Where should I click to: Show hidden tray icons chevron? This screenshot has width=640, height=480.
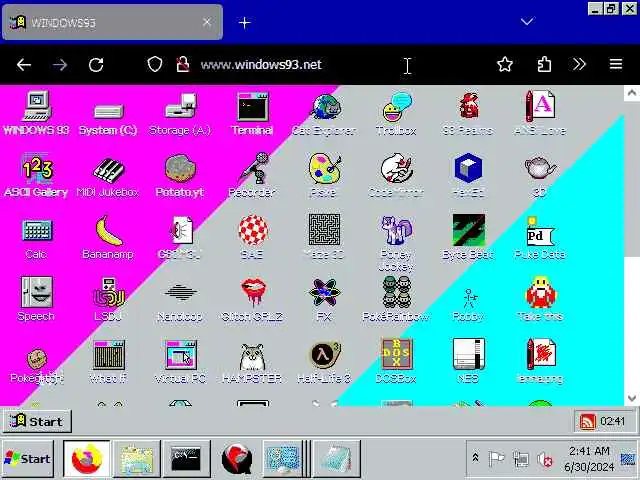pyautogui.click(x=476, y=458)
